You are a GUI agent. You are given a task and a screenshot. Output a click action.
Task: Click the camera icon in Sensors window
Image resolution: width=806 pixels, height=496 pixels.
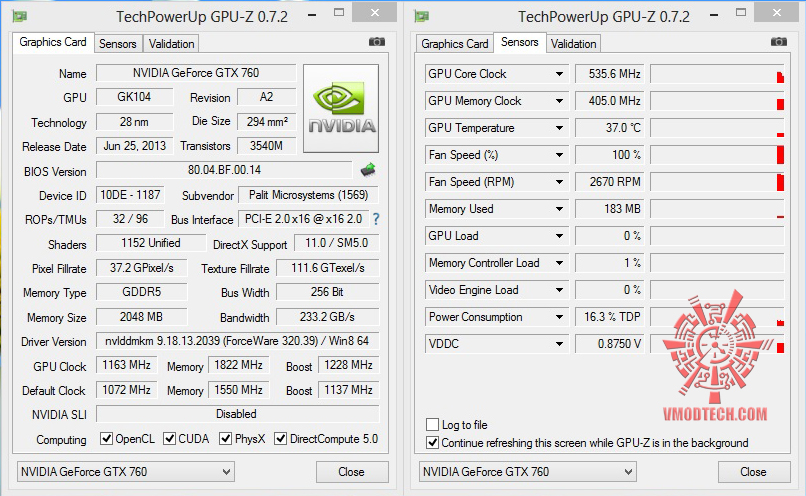(x=778, y=42)
